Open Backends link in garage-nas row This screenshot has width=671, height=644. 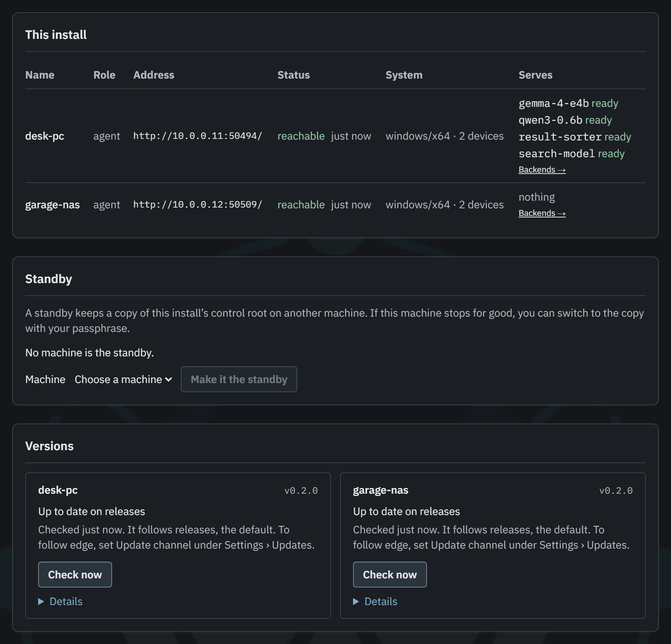(542, 213)
